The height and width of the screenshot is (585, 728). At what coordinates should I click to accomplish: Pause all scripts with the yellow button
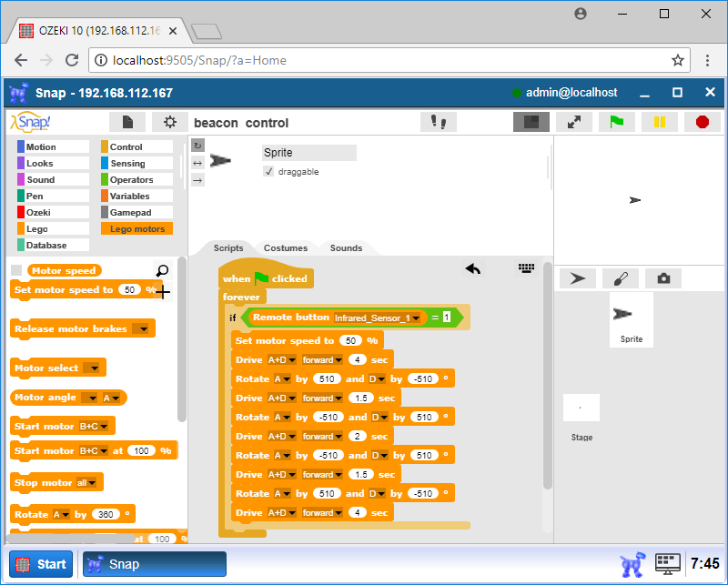(x=660, y=122)
